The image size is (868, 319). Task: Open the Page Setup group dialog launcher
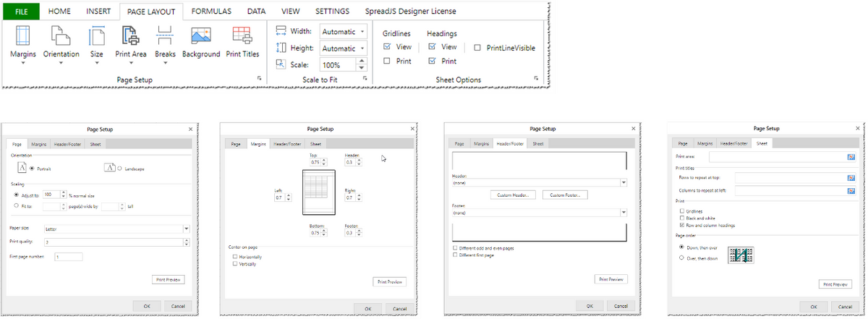(259, 78)
